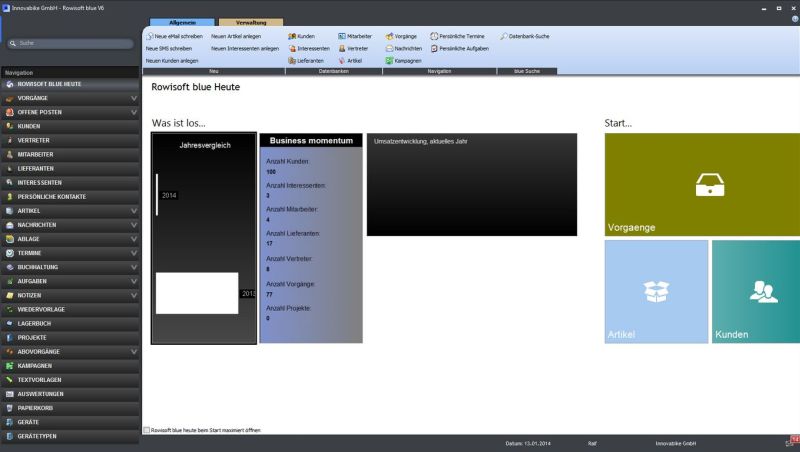Open Wiedervorlage in the sidebar
This screenshot has height=452, width=800.
click(70, 310)
